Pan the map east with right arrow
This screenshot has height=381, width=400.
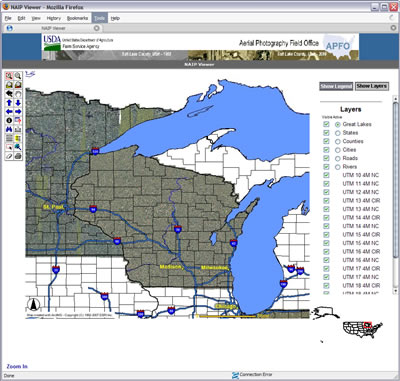(18, 111)
